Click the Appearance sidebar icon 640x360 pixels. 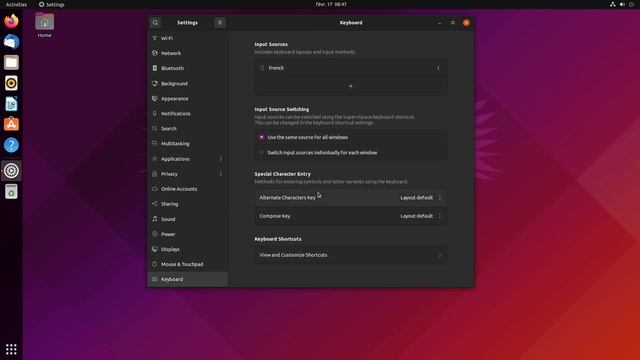pyautogui.click(x=155, y=98)
